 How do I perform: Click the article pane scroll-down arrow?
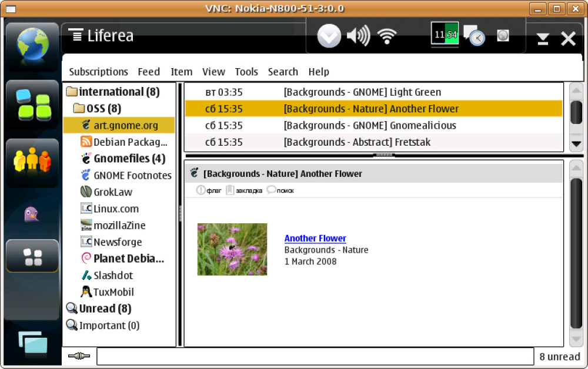point(576,340)
